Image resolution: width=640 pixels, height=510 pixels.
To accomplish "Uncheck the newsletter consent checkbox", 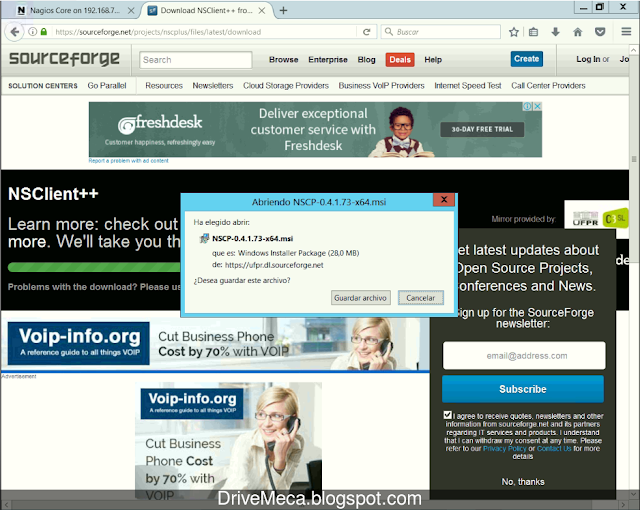I will (x=447, y=415).
